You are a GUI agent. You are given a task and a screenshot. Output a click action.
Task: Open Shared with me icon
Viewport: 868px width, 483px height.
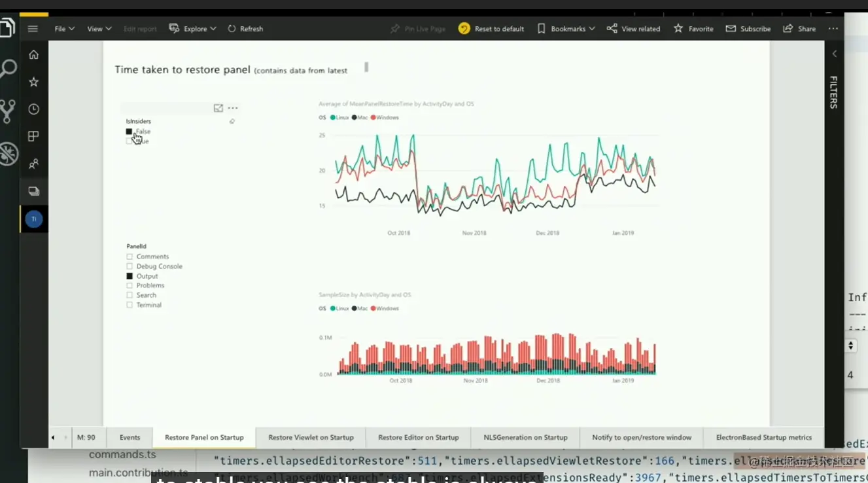(x=34, y=164)
